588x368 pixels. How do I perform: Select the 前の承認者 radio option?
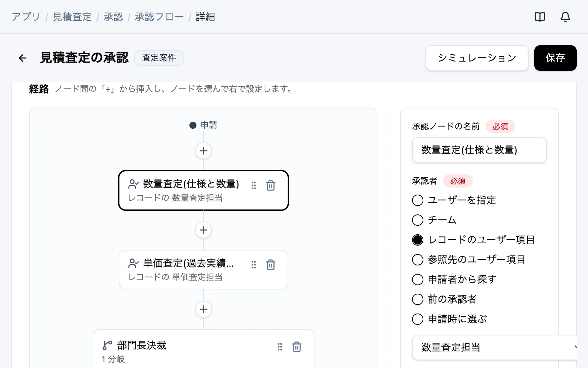coord(418,299)
